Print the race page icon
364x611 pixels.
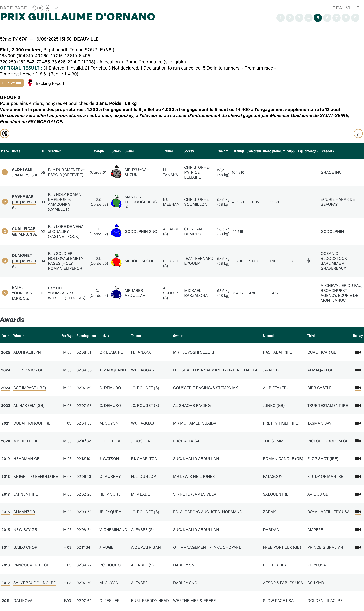click(x=56, y=8)
